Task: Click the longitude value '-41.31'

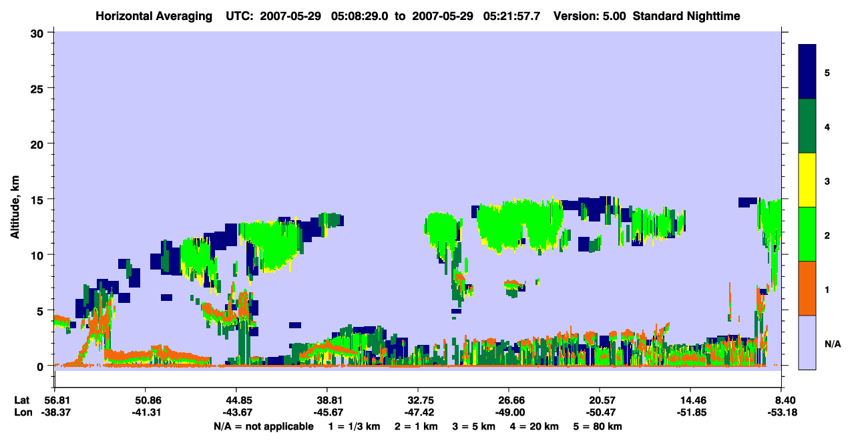Action: click(x=146, y=413)
